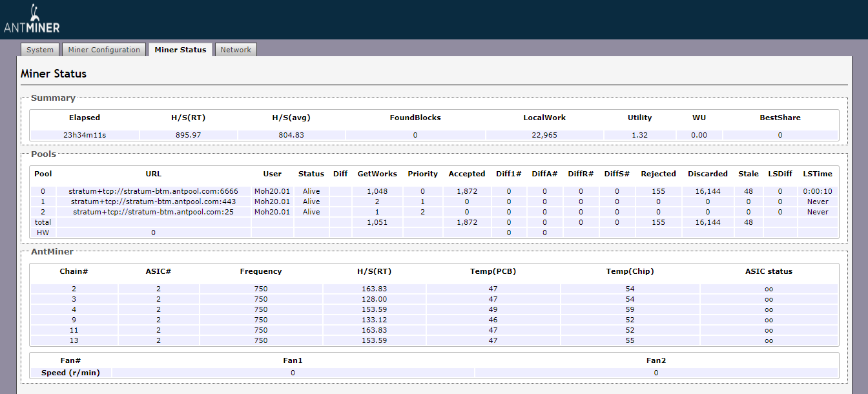Viewport: 868px width, 394px height.
Task: Click the DiffA# column header
Action: pos(544,174)
